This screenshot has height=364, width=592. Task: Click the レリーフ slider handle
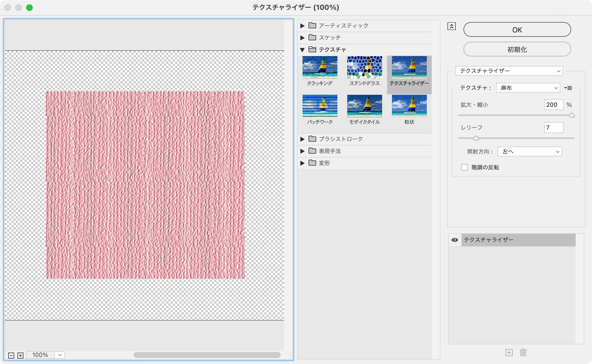[476, 138]
